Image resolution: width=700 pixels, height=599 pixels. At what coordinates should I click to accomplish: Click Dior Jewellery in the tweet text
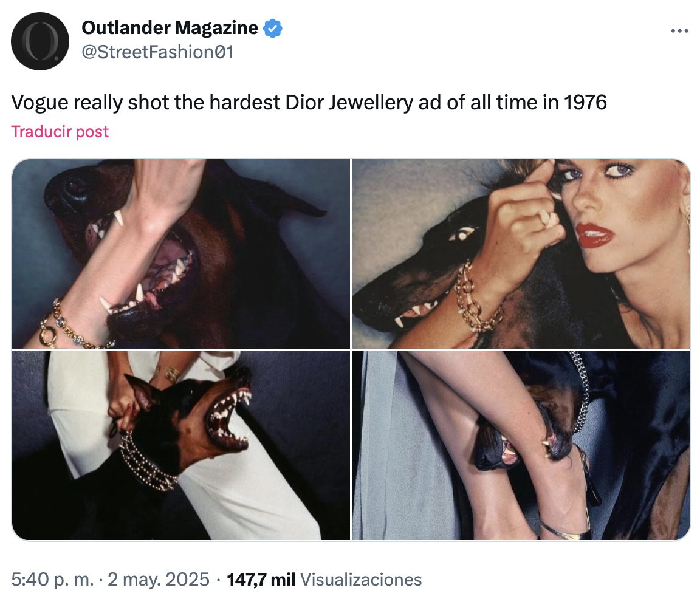(349, 103)
